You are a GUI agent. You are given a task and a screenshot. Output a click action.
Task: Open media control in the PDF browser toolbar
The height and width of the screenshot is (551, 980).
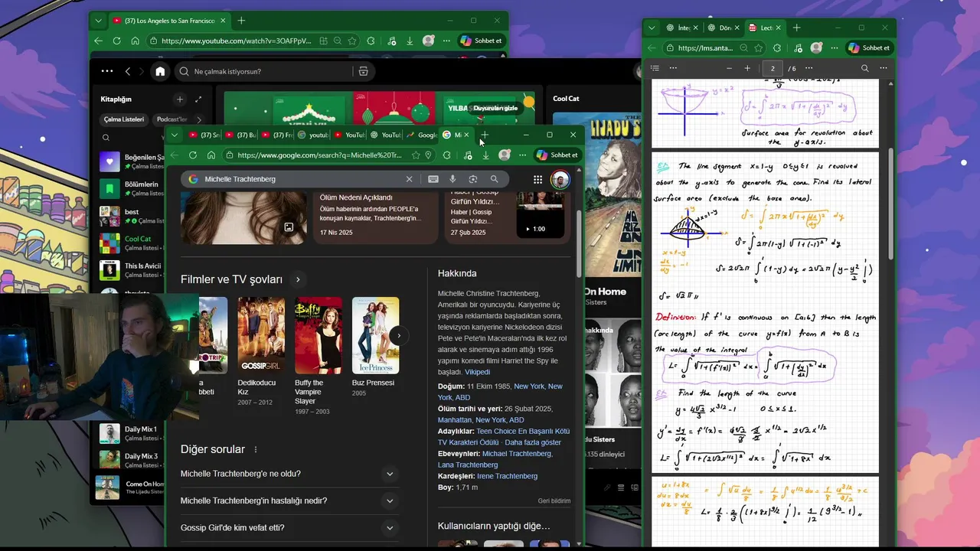coord(796,47)
